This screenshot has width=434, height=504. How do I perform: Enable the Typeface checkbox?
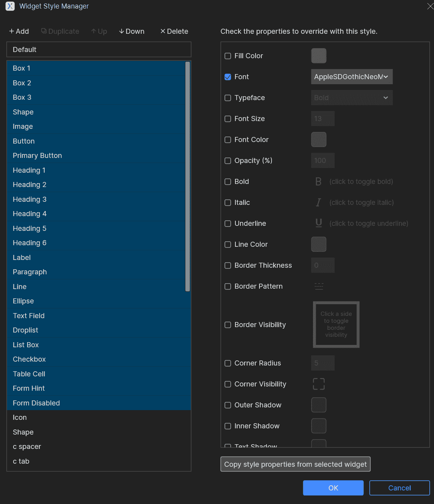click(x=228, y=98)
